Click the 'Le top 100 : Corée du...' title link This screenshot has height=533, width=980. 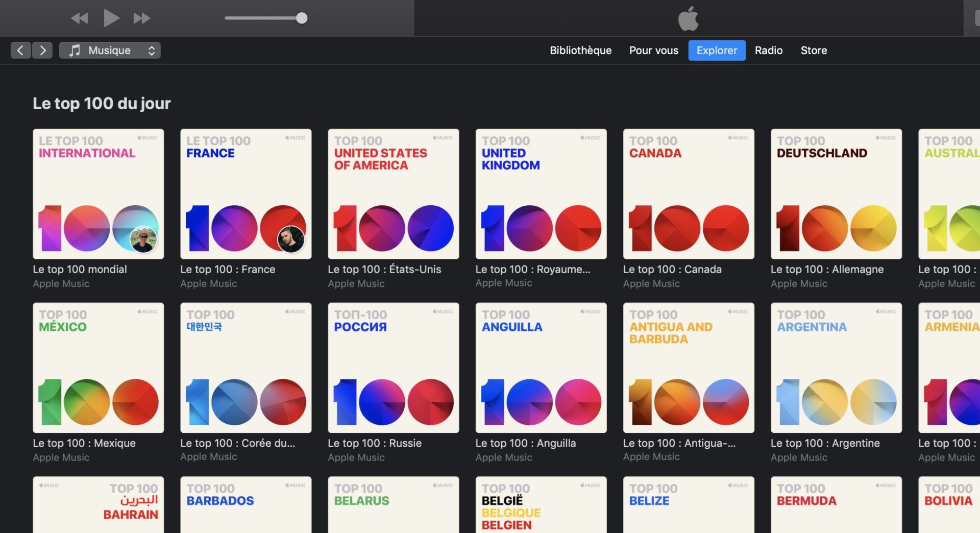pos(237,443)
